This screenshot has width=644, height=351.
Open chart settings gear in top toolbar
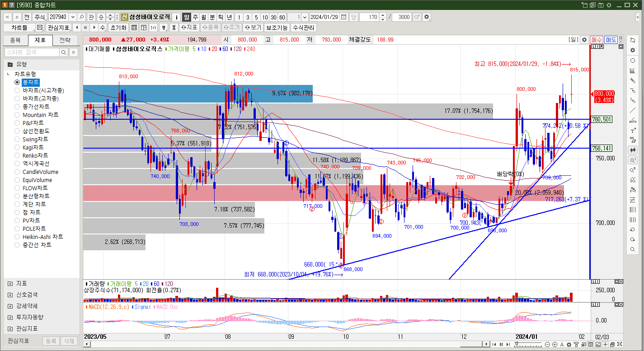[427, 17]
